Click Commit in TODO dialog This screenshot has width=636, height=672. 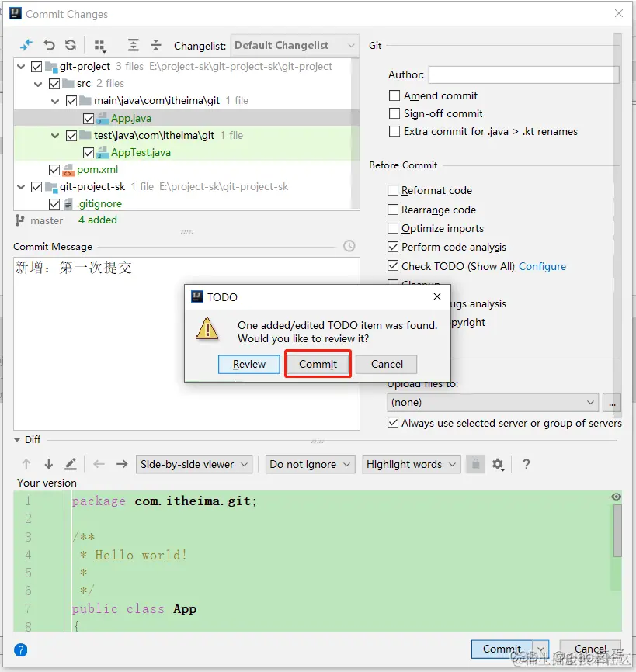[x=318, y=364]
